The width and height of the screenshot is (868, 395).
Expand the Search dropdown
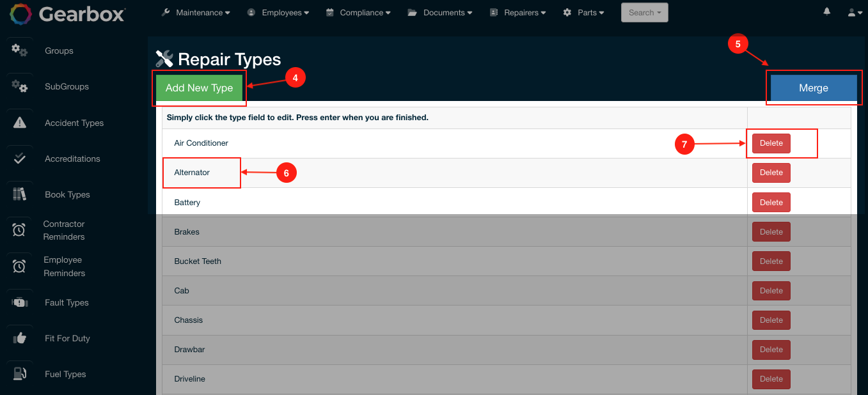click(x=644, y=12)
